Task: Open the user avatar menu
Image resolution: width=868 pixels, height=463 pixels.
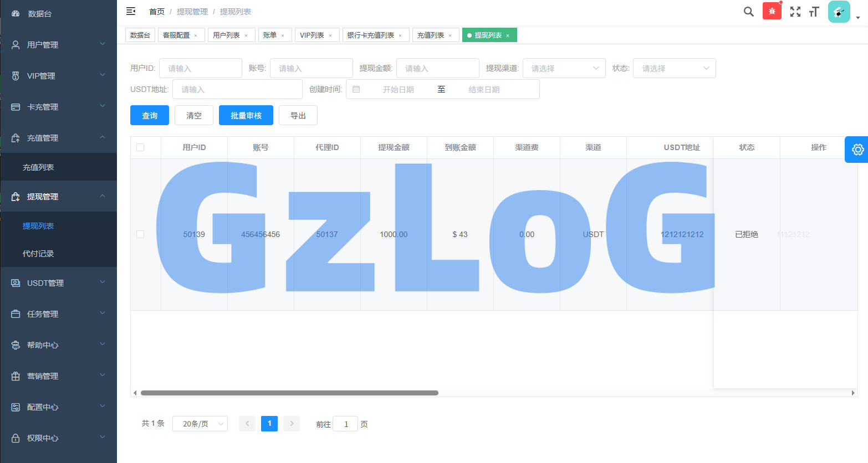Action: [x=839, y=12]
